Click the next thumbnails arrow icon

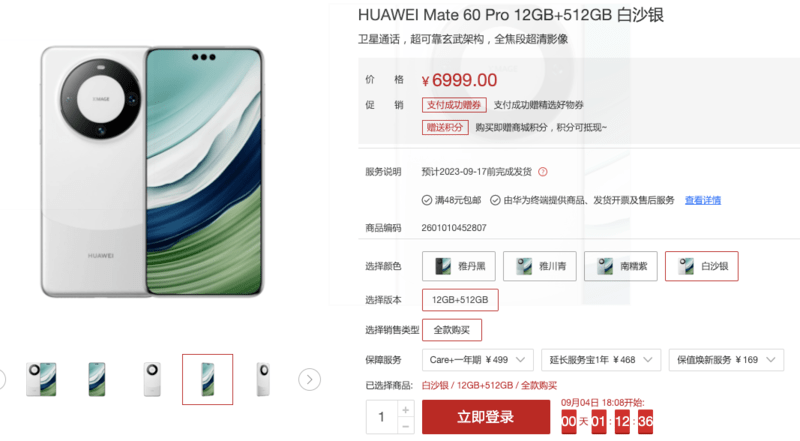(309, 379)
